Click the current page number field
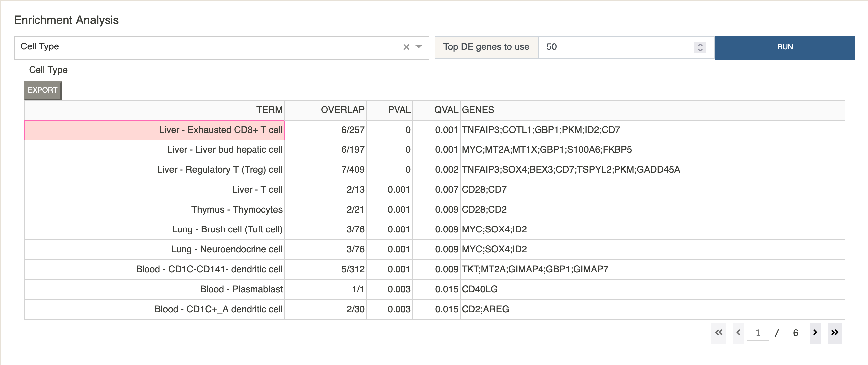This screenshot has width=868, height=365. tap(758, 333)
